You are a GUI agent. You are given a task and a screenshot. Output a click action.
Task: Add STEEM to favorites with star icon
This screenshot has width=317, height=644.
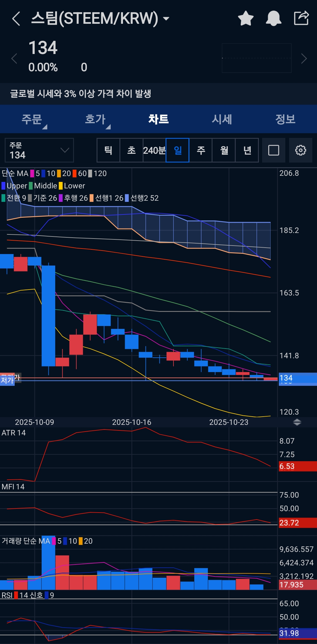(x=246, y=18)
